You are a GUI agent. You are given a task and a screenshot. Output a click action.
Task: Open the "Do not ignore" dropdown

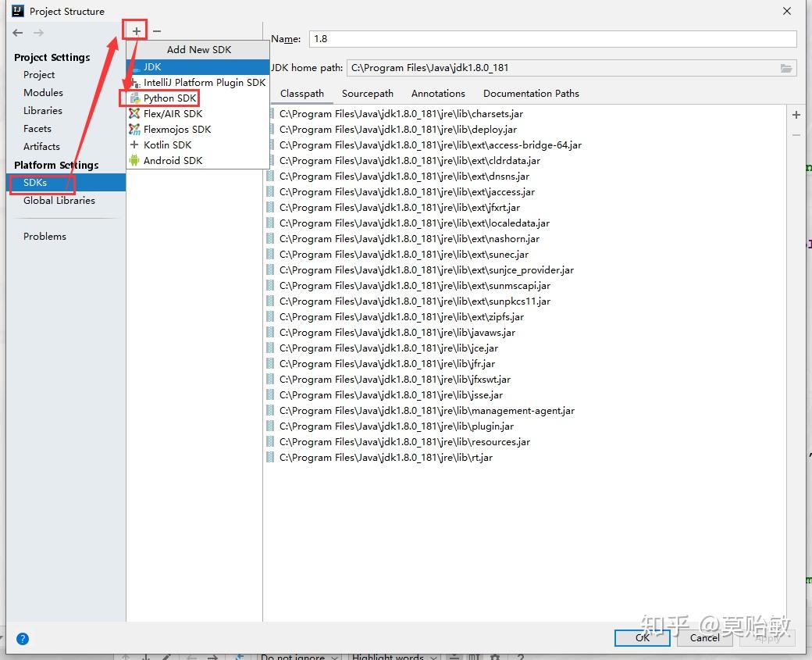(299, 656)
